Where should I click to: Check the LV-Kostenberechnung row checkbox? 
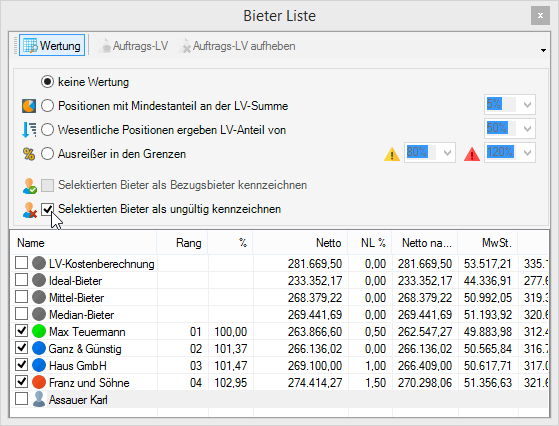[21, 263]
